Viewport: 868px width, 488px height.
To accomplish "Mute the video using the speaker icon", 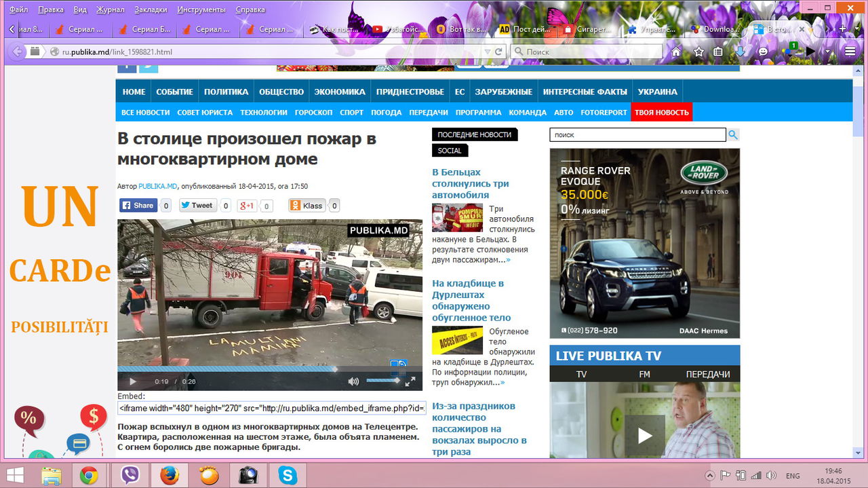I will 353,381.
